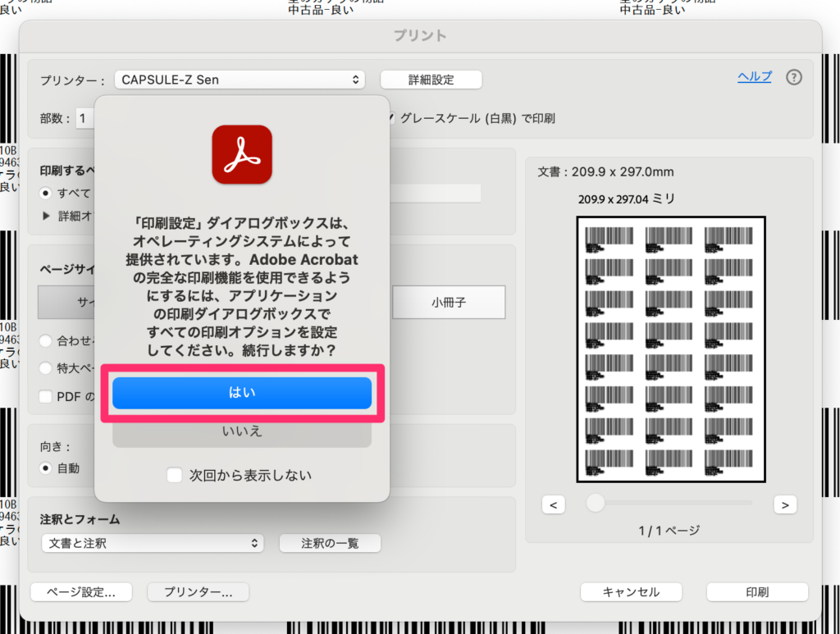Enable 次回から表示しない checkbox
Image resolution: width=840 pixels, height=634 pixels.
pos(174,475)
